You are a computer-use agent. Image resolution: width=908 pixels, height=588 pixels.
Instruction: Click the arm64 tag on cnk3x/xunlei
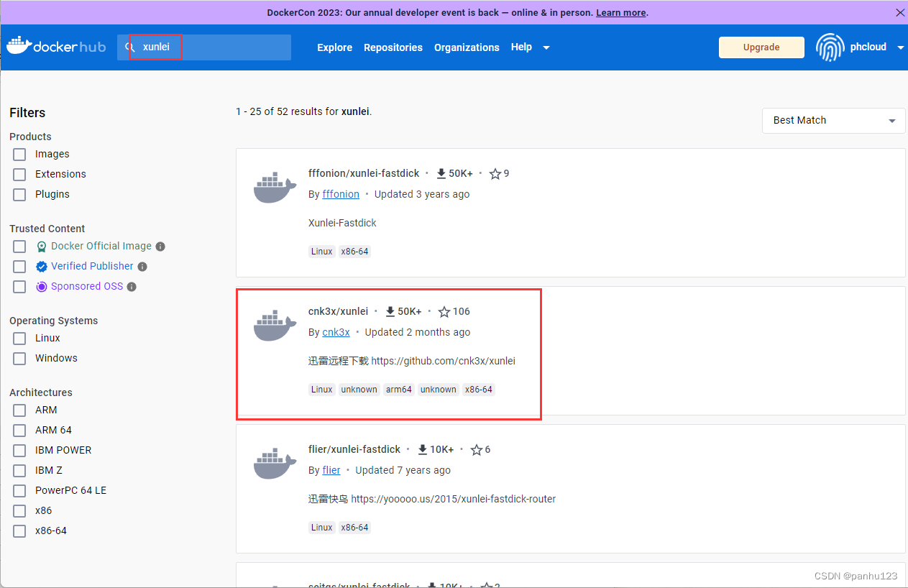click(x=399, y=390)
